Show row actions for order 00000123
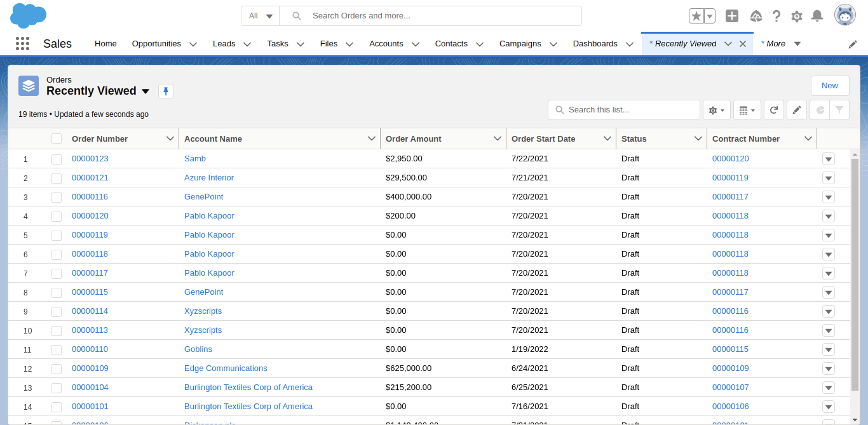 (x=829, y=159)
